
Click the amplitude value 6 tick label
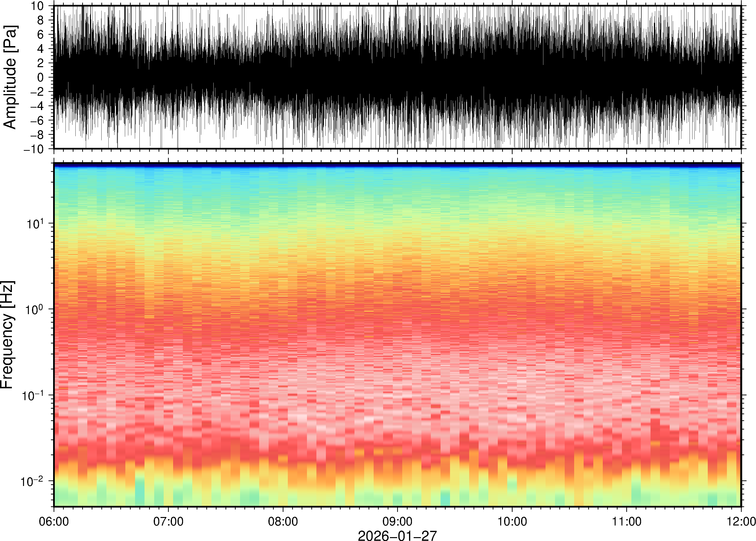pyautogui.click(x=41, y=35)
